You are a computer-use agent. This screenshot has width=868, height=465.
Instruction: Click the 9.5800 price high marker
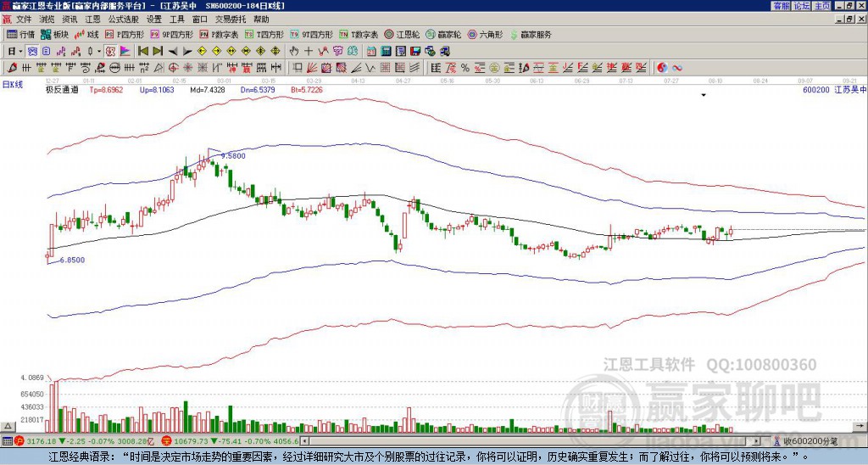pyautogui.click(x=233, y=156)
